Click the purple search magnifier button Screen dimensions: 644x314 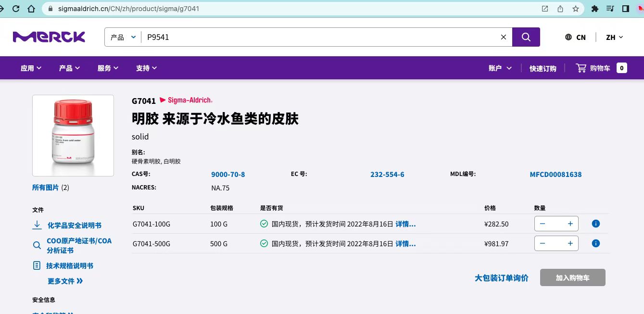click(526, 37)
